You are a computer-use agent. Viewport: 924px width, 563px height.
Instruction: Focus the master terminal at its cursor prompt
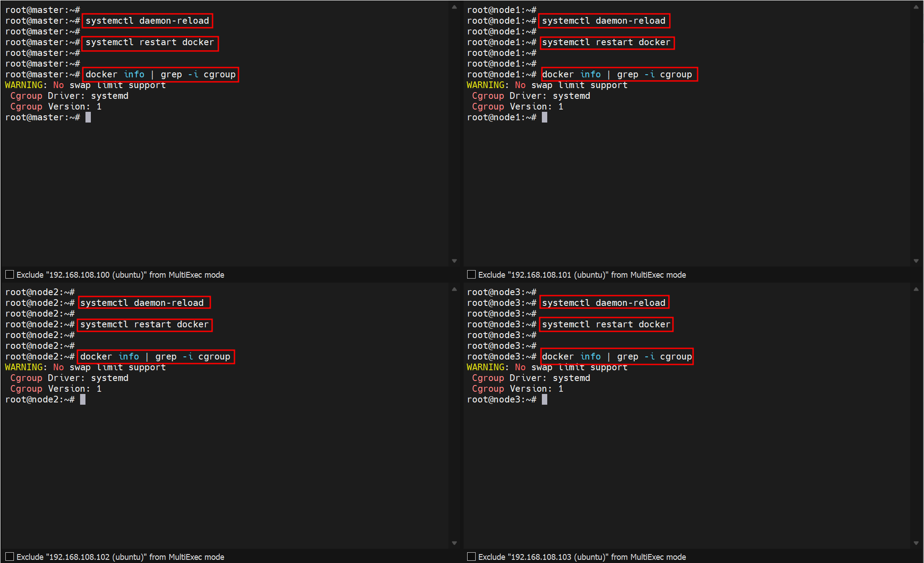tap(88, 117)
